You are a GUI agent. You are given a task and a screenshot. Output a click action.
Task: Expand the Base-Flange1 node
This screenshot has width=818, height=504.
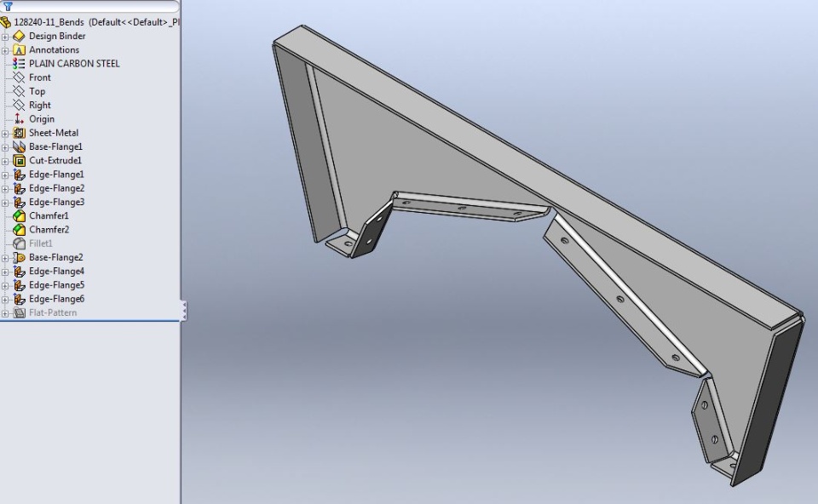[5, 147]
